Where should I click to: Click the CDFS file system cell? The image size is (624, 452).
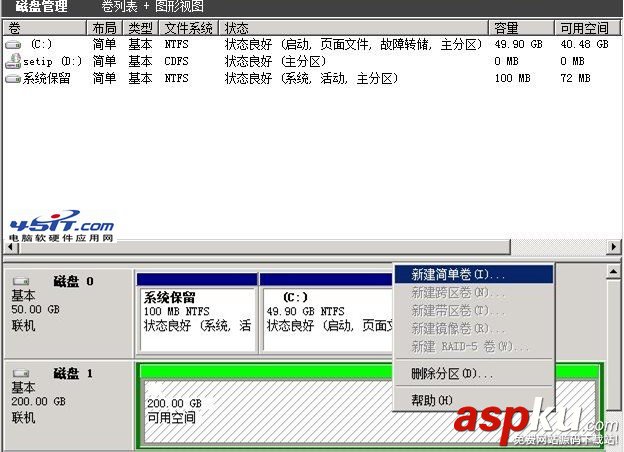176,61
